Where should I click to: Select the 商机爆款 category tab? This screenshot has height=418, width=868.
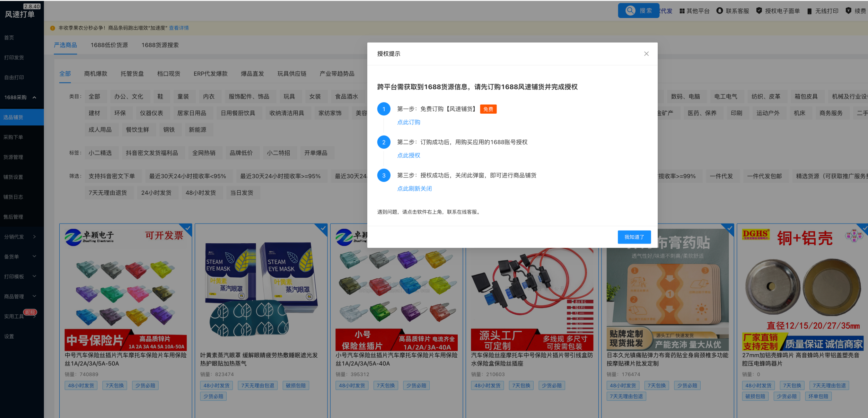pos(96,73)
